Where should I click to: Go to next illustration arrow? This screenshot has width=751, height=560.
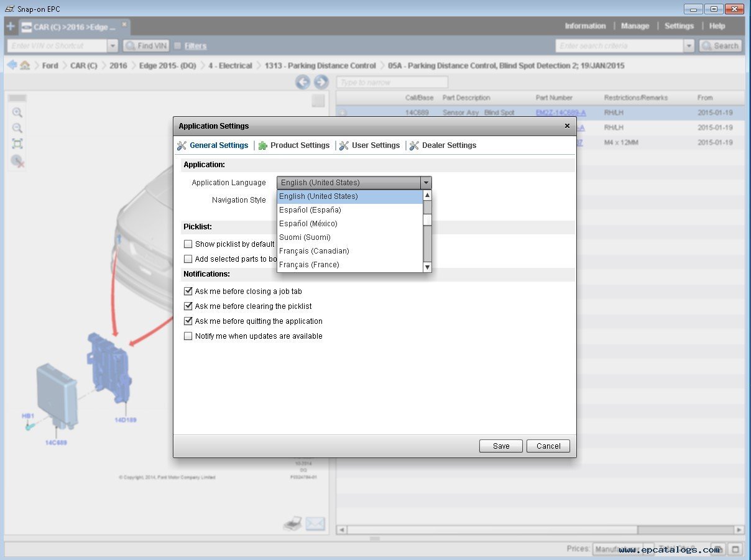(x=321, y=82)
